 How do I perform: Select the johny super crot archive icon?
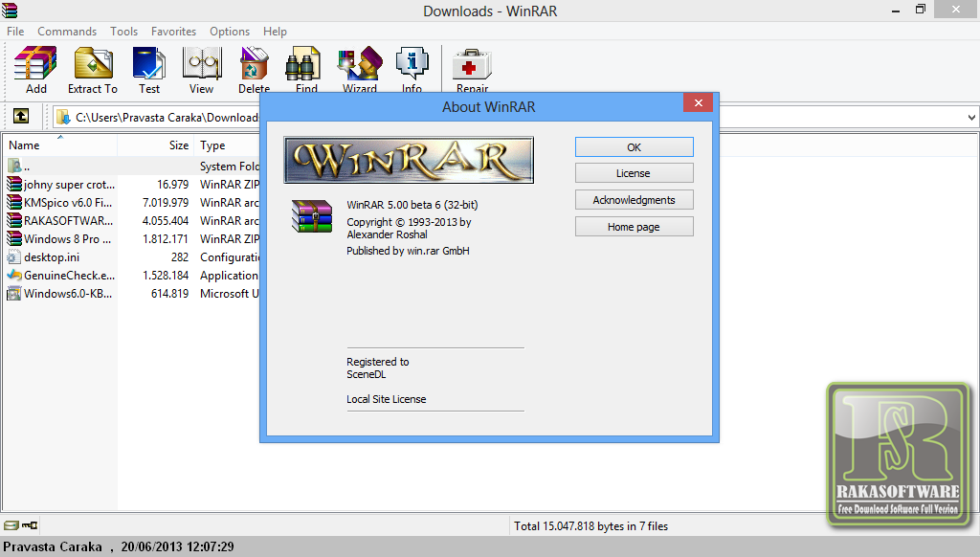coord(14,184)
